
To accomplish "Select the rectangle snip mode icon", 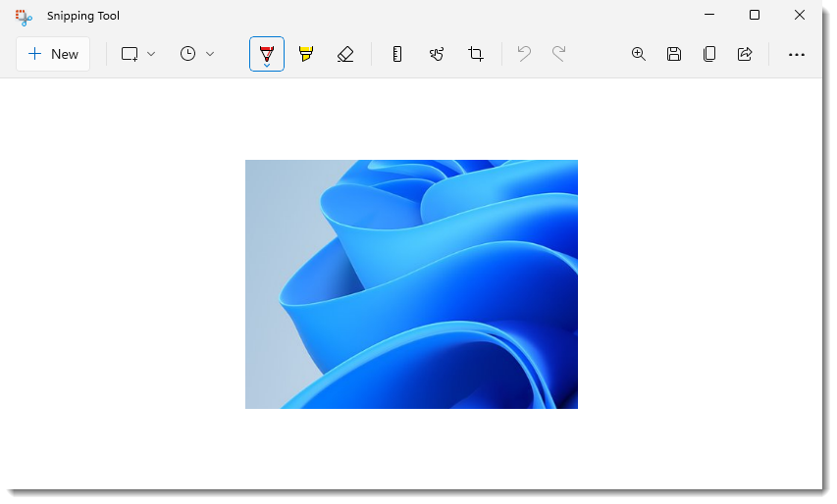I will point(130,54).
